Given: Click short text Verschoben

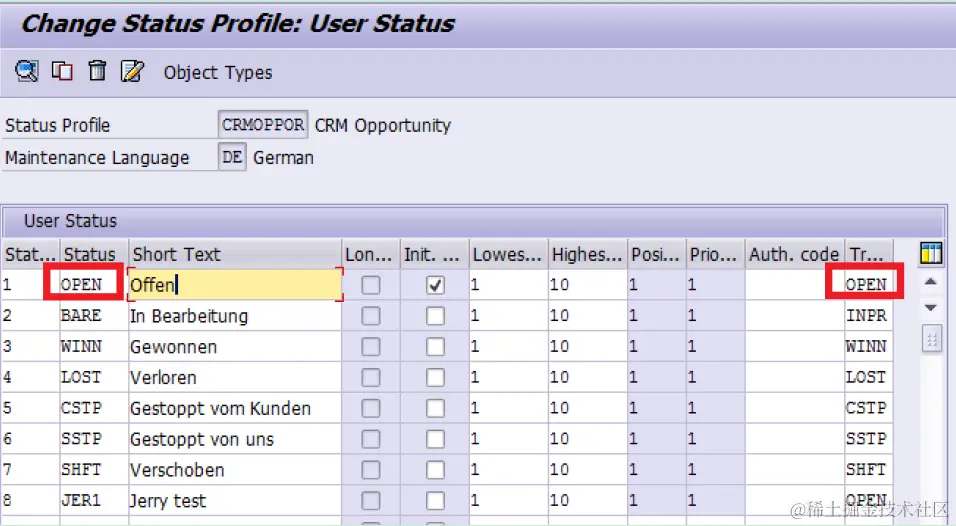Looking at the screenshot, I should (x=177, y=470).
